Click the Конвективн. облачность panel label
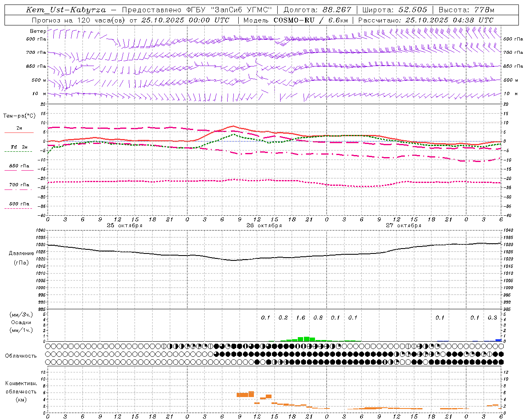This screenshot has height=420, width=525. coord(21,388)
